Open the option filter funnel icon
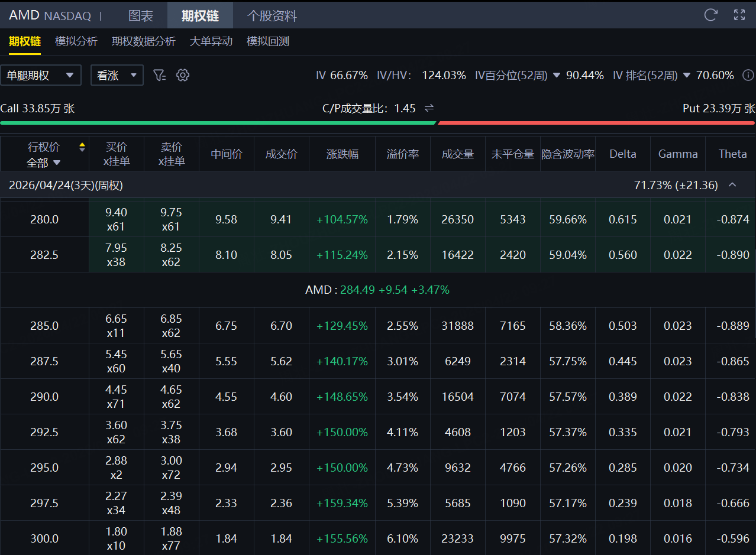 click(159, 75)
